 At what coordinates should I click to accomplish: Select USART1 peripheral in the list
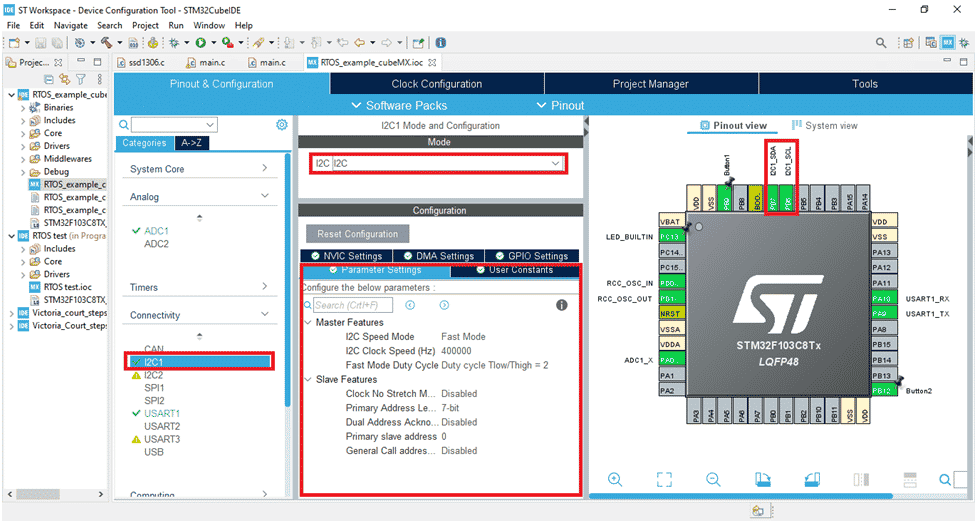pyautogui.click(x=162, y=413)
